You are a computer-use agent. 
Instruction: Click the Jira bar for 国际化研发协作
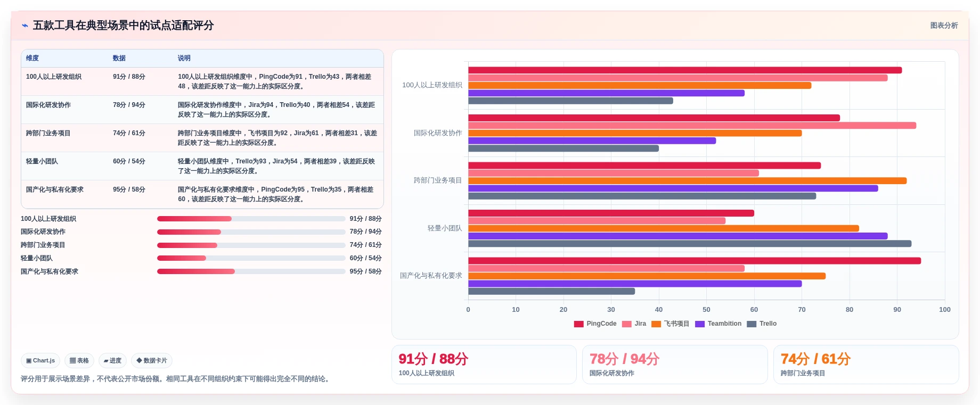click(x=692, y=126)
